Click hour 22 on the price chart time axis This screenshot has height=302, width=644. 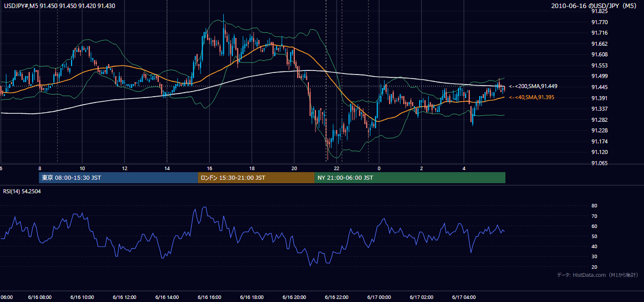[x=337, y=169]
